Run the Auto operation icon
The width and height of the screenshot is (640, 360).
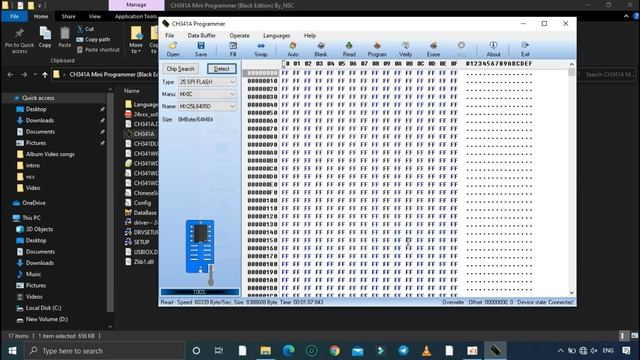pos(293,49)
